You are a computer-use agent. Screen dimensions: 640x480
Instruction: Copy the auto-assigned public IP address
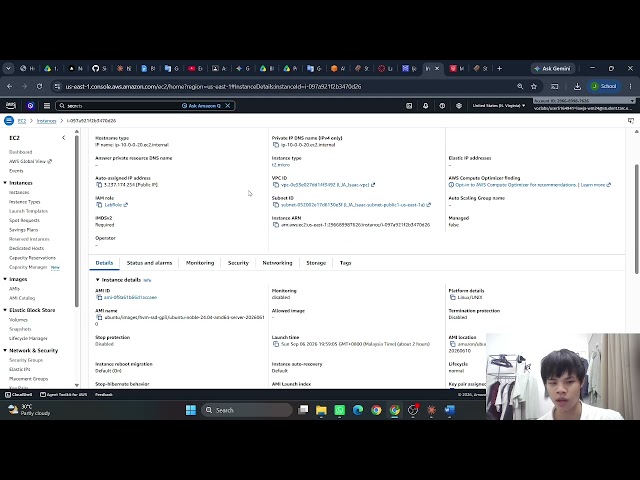pyautogui.click(x=99, y=185)
